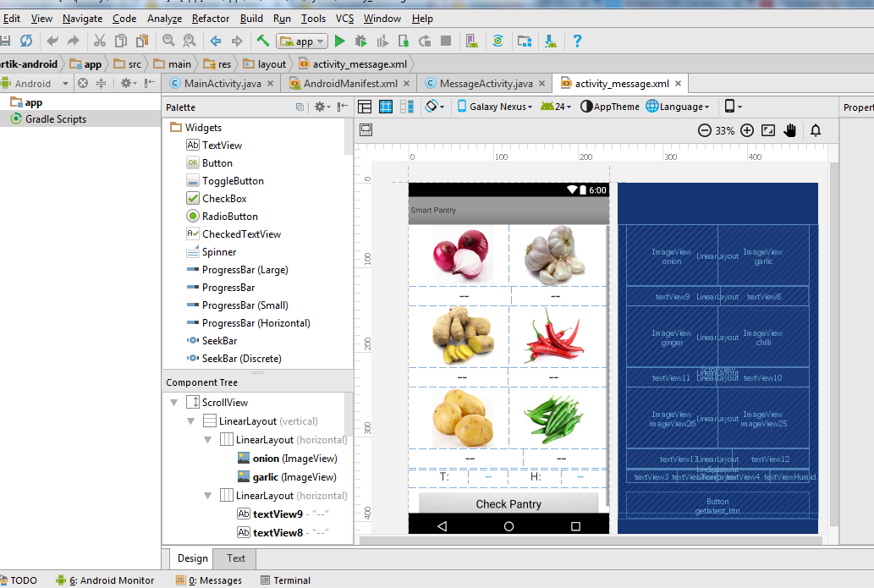The height and width of the screenshot is (588, 874).
Task: Click the Stop square icon
Action: pos(445,41)
